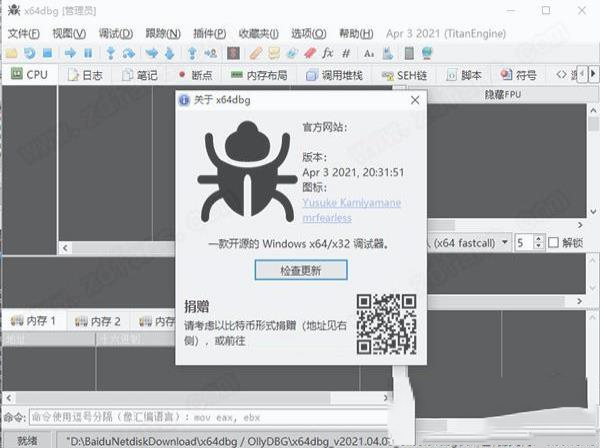Screen dimensions: 600x448
Task: Open the 帮助(H) menu
Action: click(356, 34)
